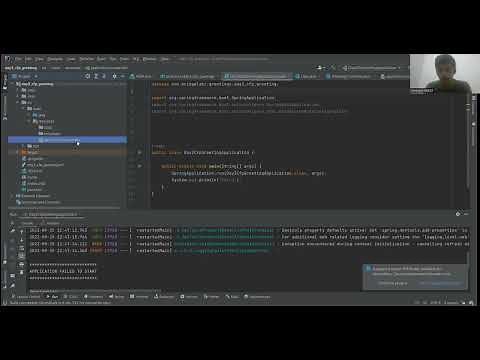The image size is (480, 360).
Task: Collapse the resources folder arrow
Action: pyautogui.click(x=29, y=121)
